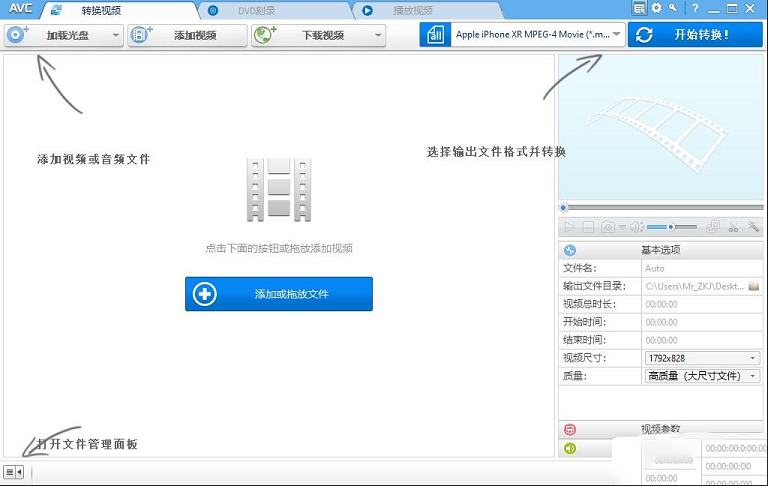Click the 下载视频 download video button
The image size is (768, 486).
318,35
